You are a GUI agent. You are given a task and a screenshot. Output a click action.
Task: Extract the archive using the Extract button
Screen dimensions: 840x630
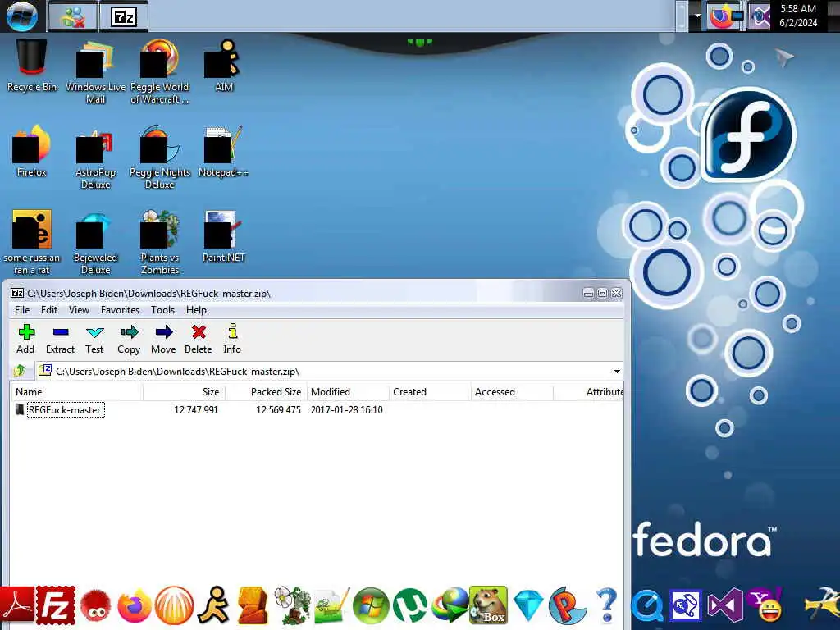click(x=60, y=339)
